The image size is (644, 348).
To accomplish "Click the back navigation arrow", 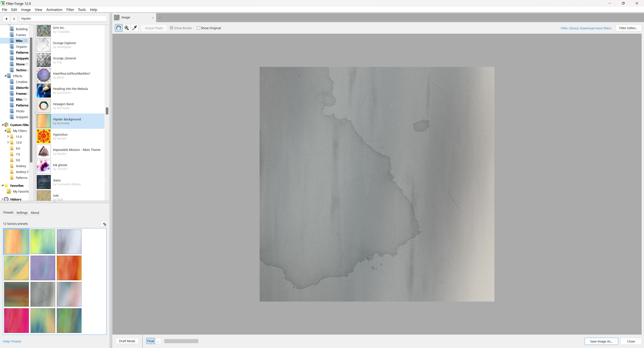I will 6,18.
